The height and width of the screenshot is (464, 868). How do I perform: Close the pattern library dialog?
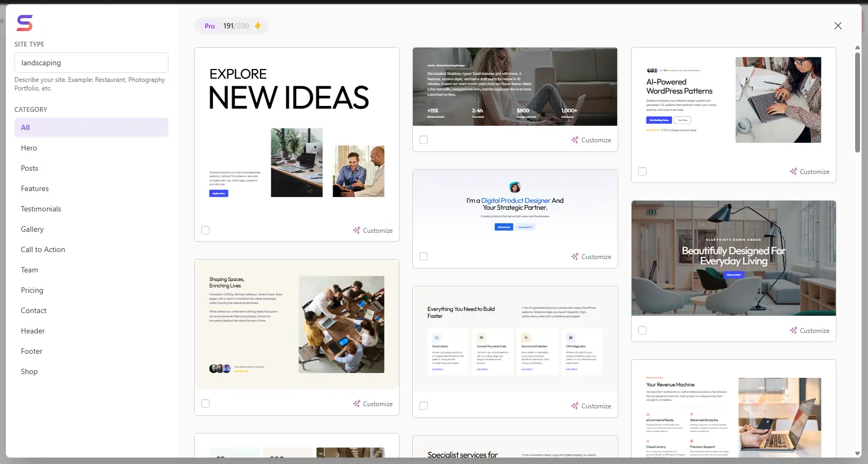(838, 26)
